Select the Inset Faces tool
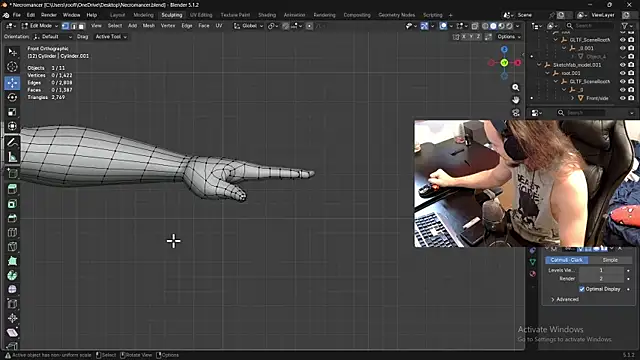This screenshot has height=360, width=640. click(12, 204)
